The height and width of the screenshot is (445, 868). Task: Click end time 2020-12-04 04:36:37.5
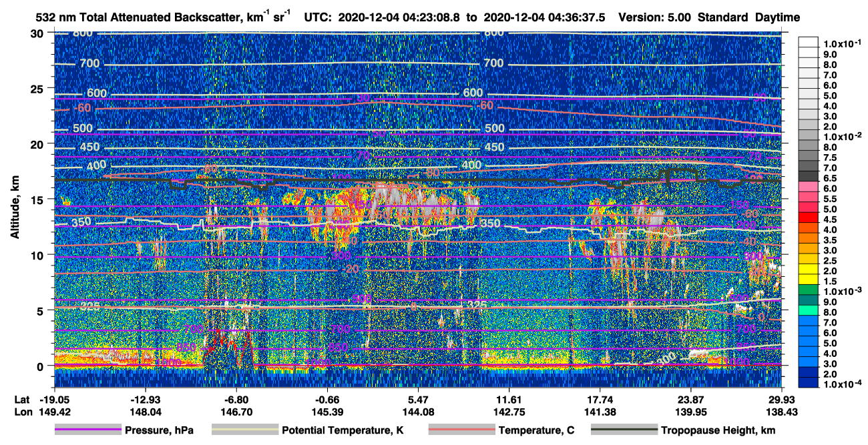[544, 17]
